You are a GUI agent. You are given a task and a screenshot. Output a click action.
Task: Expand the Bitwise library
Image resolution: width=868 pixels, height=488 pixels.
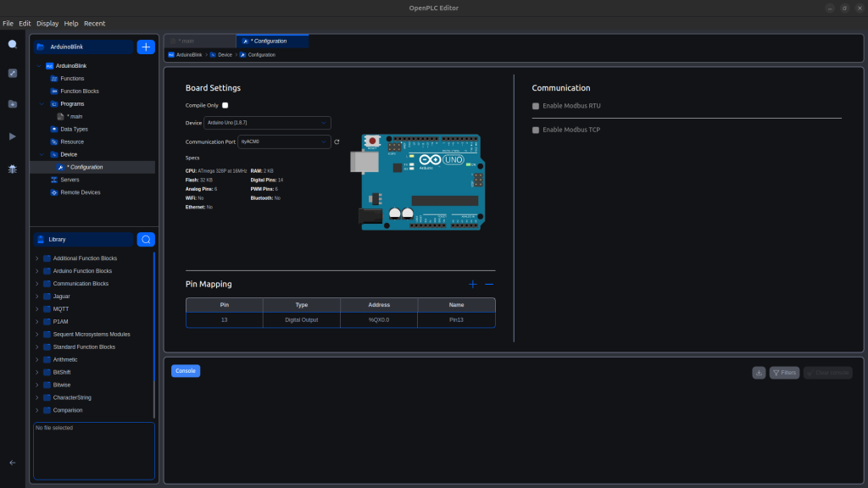[x=37, y=385]
